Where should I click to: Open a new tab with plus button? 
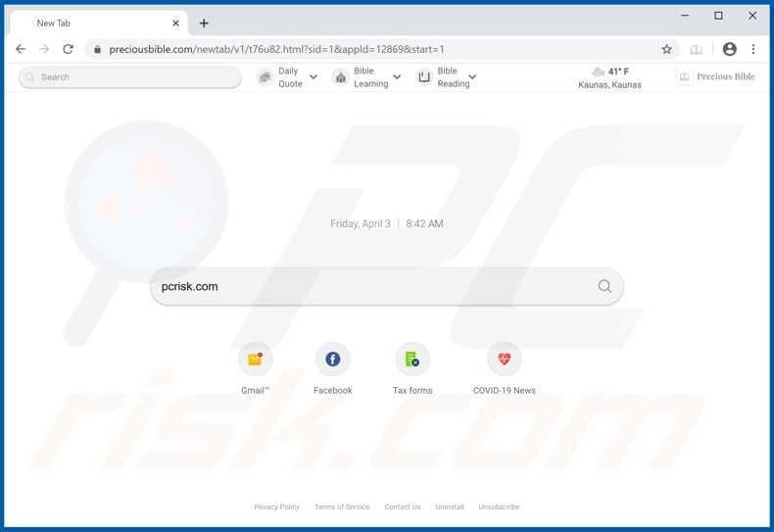tap(204, 24)
